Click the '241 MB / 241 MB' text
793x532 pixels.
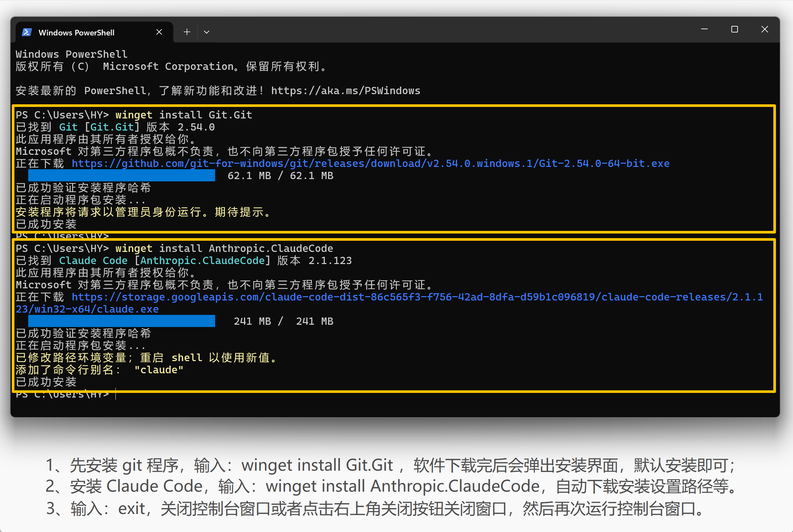[284, 321]
